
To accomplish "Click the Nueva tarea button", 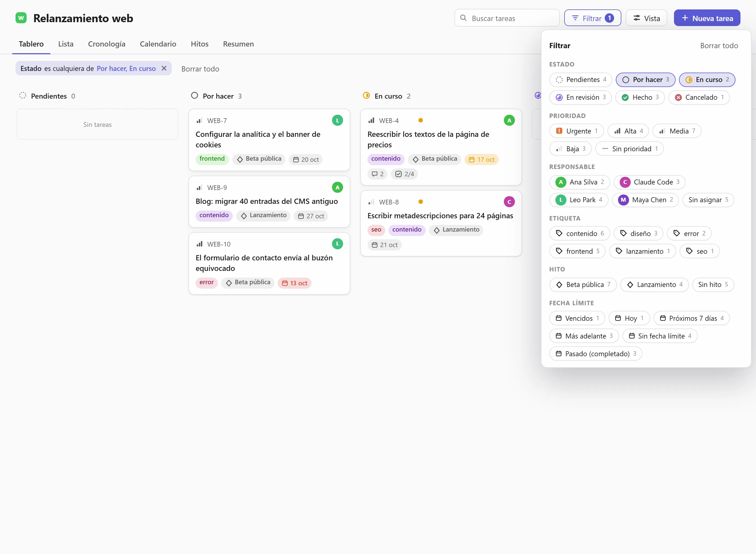I will click(x=707, y=18).
